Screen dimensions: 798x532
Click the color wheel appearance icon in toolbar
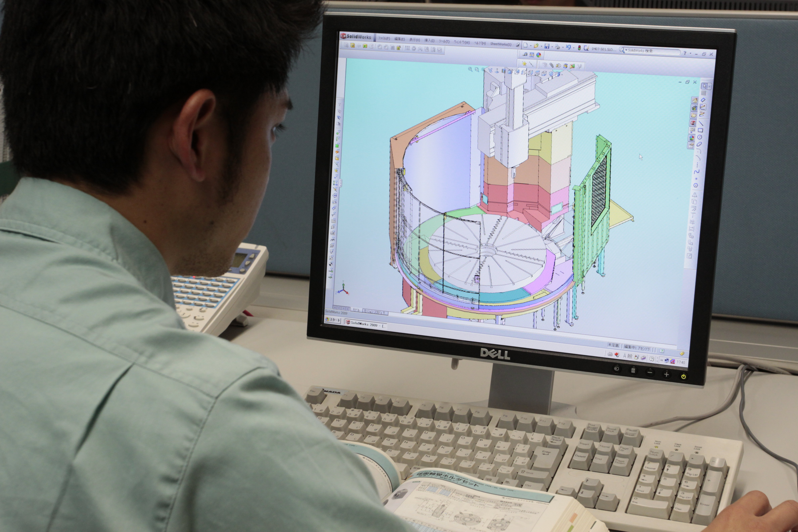coord(538,55)
